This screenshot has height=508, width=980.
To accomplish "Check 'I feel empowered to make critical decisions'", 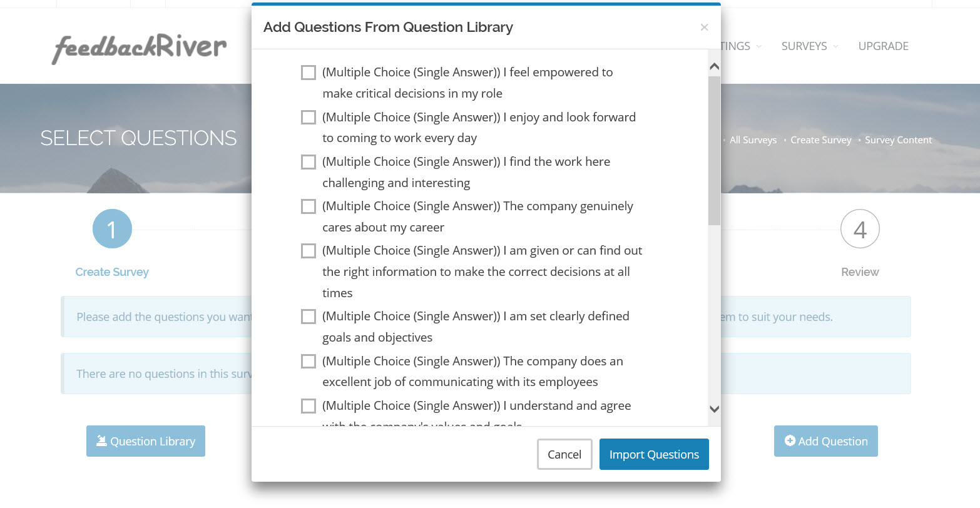I will (309, 73).
